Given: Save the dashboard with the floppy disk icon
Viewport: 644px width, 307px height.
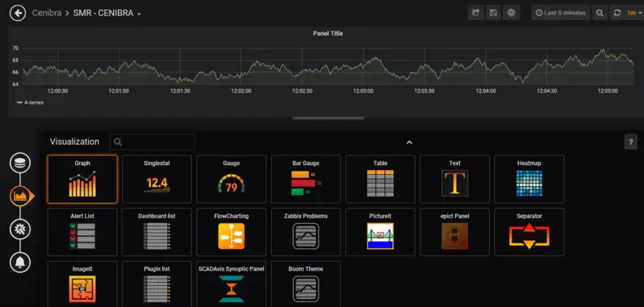Looking at the screenshot, I should coord(493,13).
